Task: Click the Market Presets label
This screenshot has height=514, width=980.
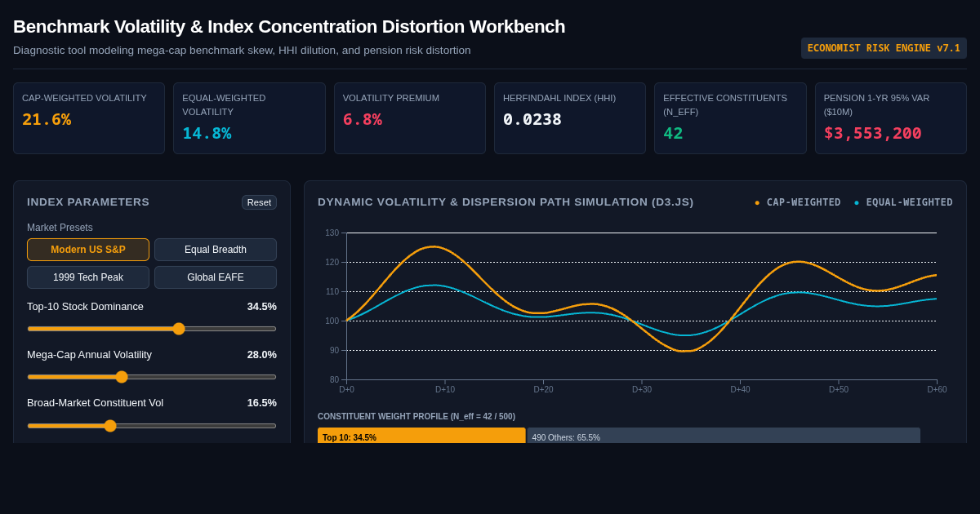Action: 60,228
